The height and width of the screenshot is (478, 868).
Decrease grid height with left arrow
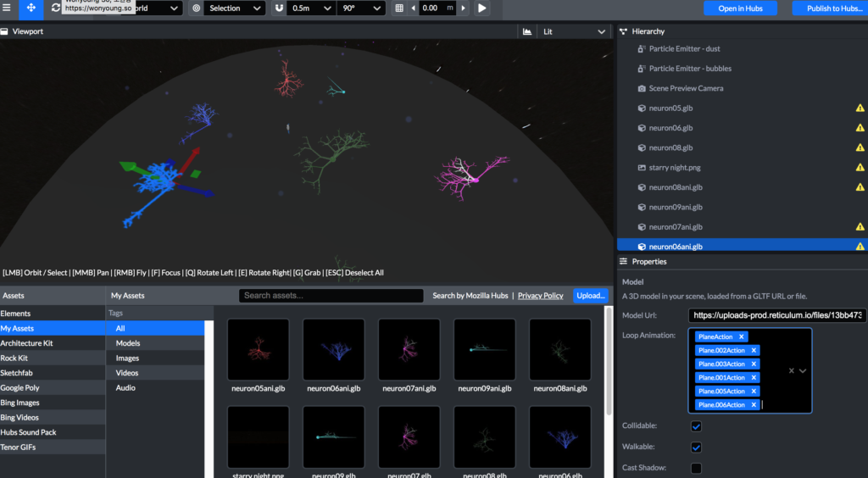pos(413,8)
